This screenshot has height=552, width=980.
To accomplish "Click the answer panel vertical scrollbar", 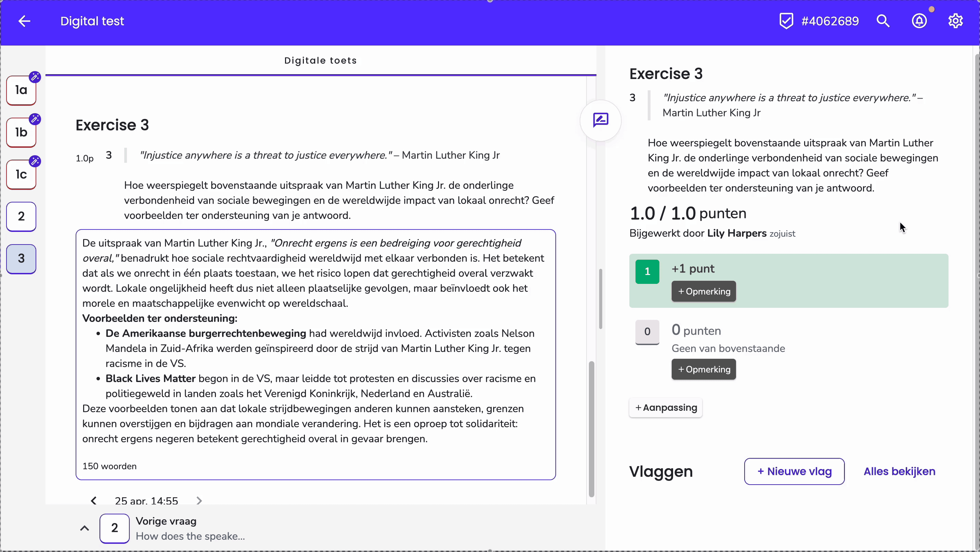I will pyautogui.click(x=591, y=429).
